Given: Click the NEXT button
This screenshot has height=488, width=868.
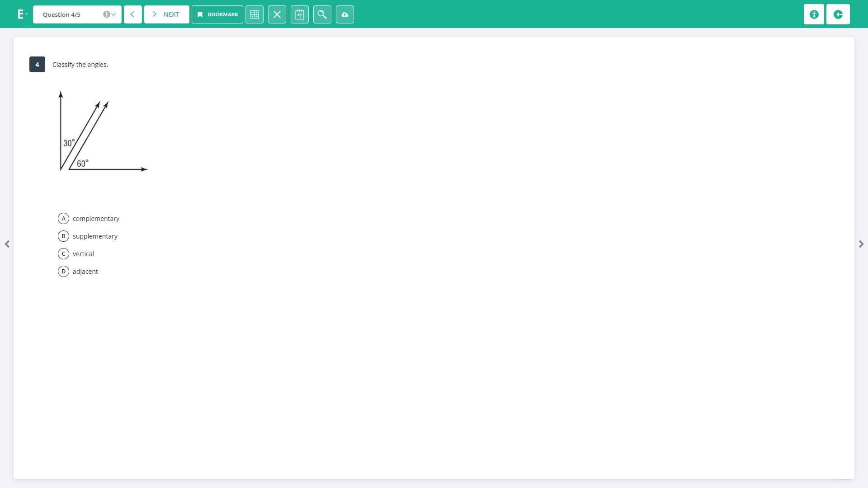Looking at the screenshot, I should [166, 14].
